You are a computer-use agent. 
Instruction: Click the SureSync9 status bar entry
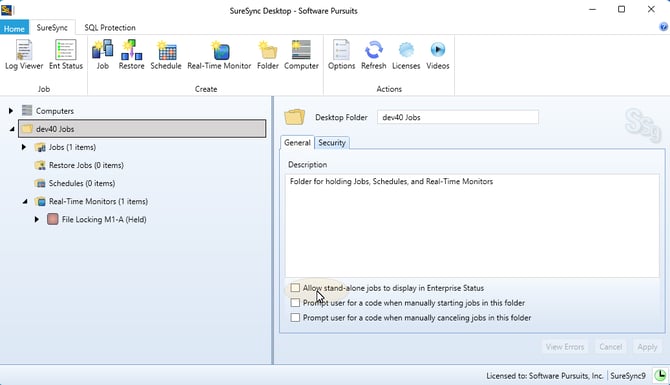tap(628, 376)
